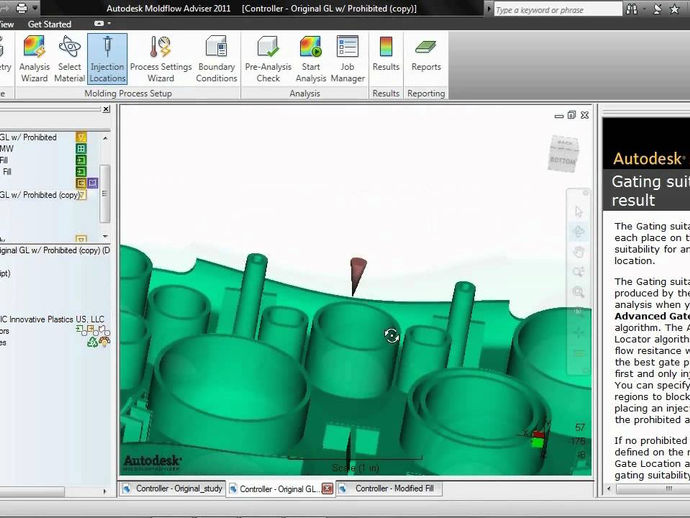Restore down the model viewport window
The width and height of the screenshot is (690, 518).
pyautogui.click(x=571, y=115)
